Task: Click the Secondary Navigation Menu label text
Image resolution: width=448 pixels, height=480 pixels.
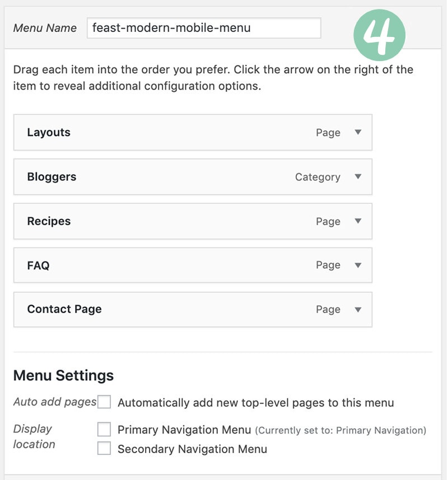Action: point(193,449)
